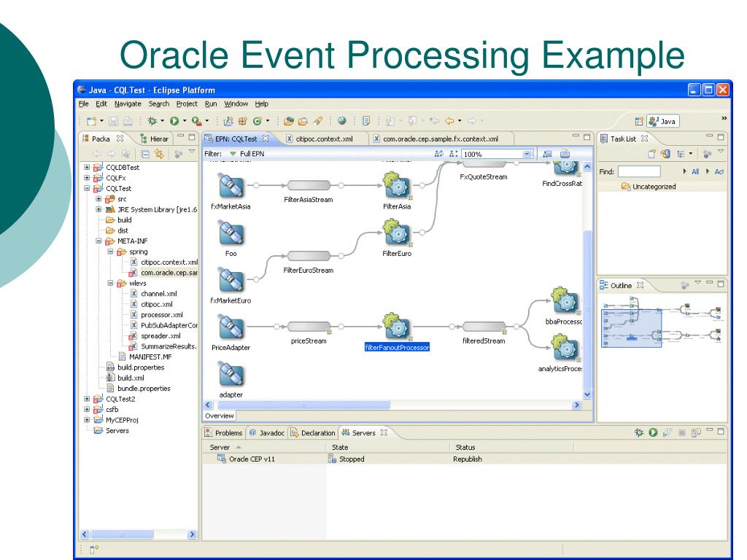Viewport: 747px width, 560px height.
Task: Expand the CQLTest2 project
Action: click(87, 399)
